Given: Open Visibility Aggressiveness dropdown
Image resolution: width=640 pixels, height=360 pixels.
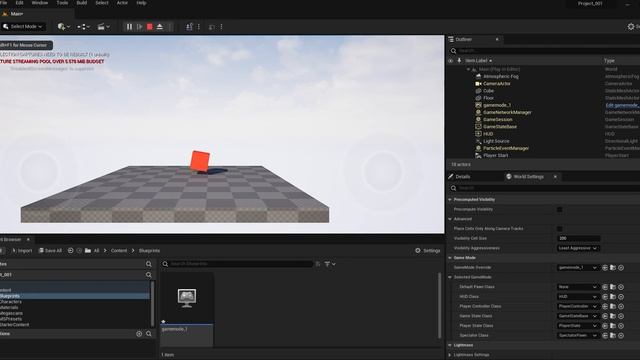Looking at the screenshot, I should pyautogui.click(x=578, y=248).
